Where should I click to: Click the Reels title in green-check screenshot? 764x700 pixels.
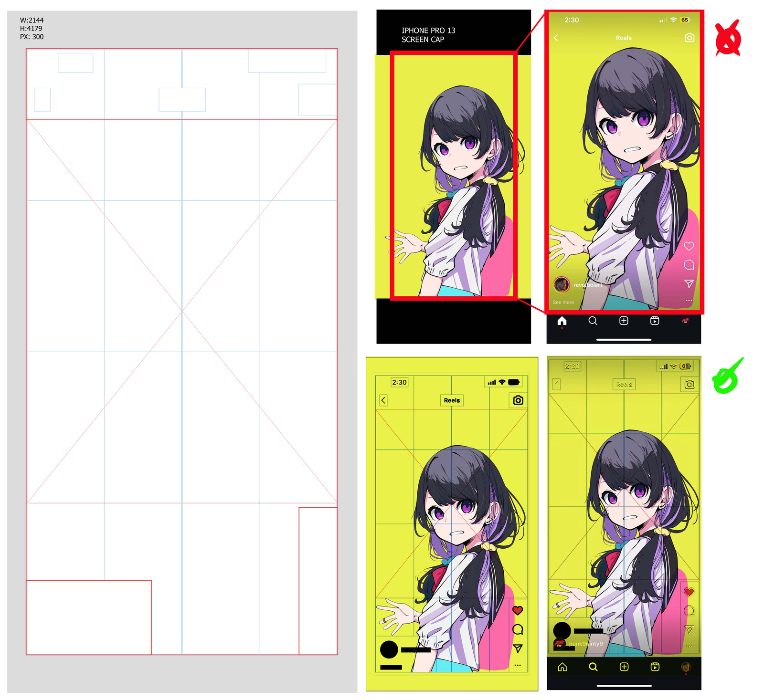[624, 384]
